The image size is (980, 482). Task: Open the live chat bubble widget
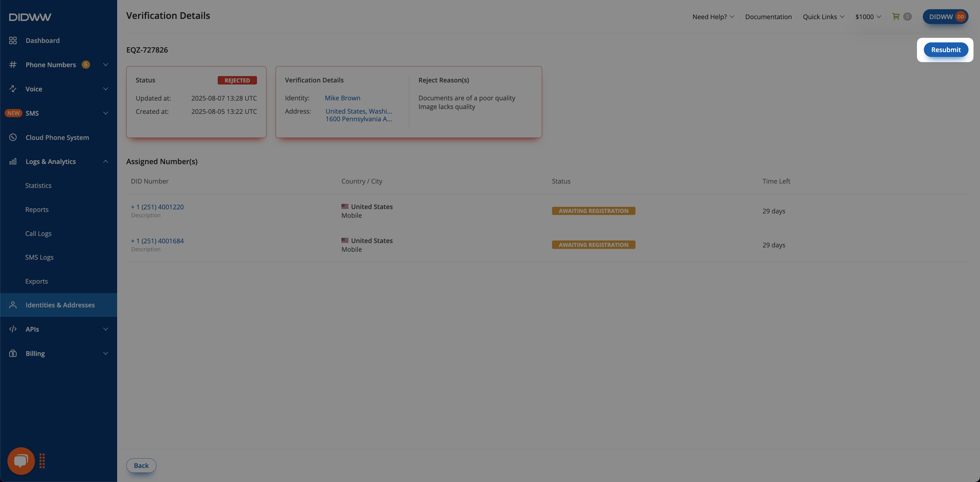coord(21,461)
